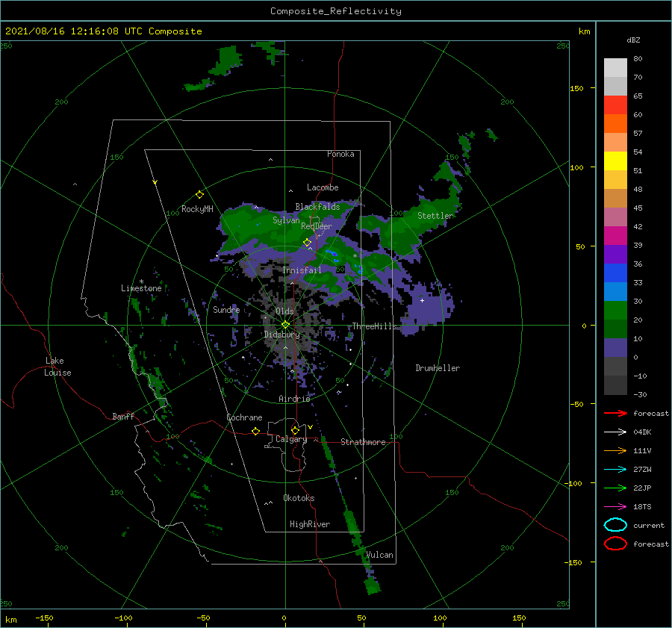Click the yellow marker near Cochrane

[256, 431]
